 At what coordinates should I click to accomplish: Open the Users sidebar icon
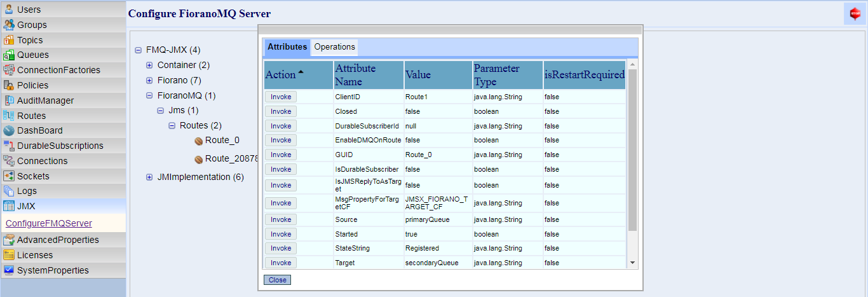click(x=9, y=10)
